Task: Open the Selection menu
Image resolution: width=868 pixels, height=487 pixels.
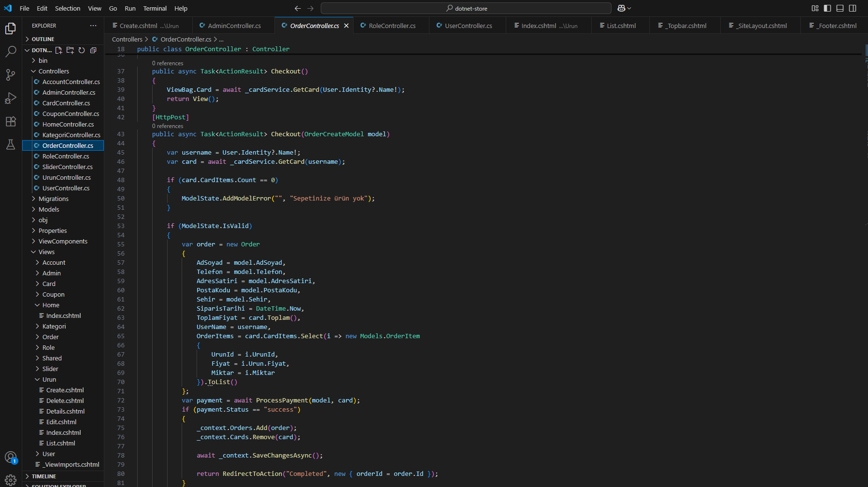Action: tap(68, 8)
